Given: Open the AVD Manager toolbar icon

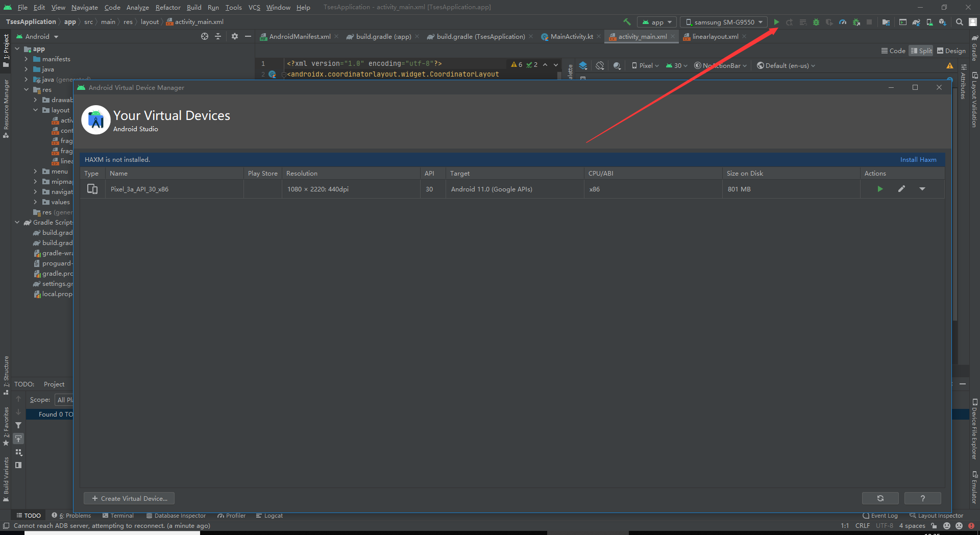Looking at the screenshot, I should pos(929,22).
